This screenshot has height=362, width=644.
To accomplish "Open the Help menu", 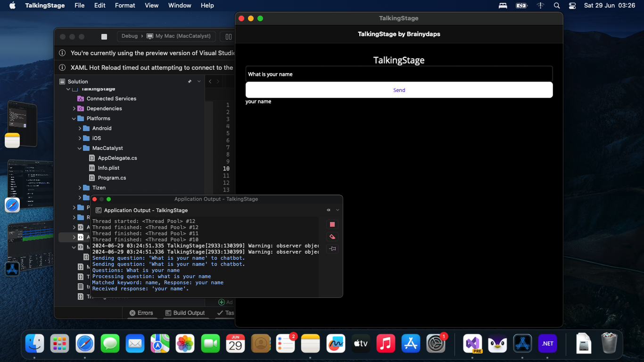I will pyautogui.click(x=207, y=6).
